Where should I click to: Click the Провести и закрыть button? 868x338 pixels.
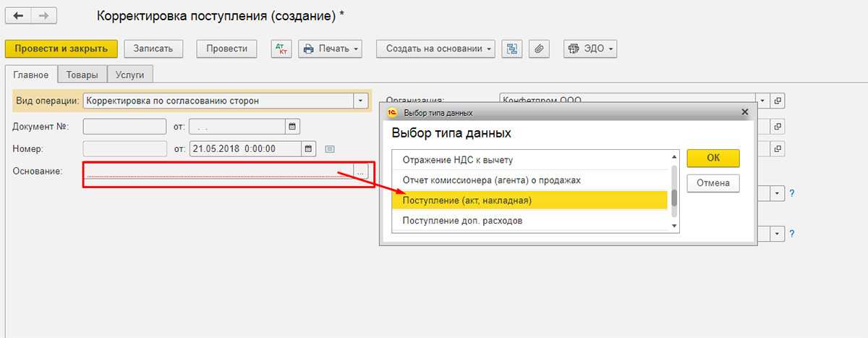[x=61, y=48]
